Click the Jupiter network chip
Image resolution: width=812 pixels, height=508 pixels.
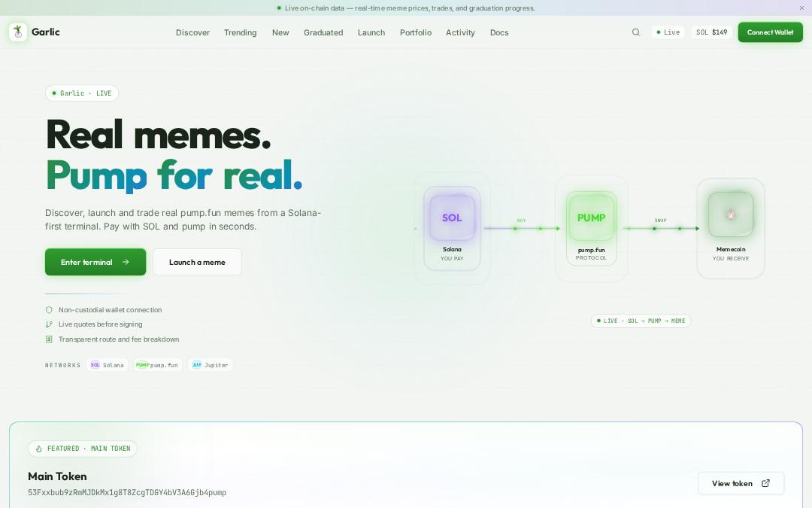tap(211, 365)
